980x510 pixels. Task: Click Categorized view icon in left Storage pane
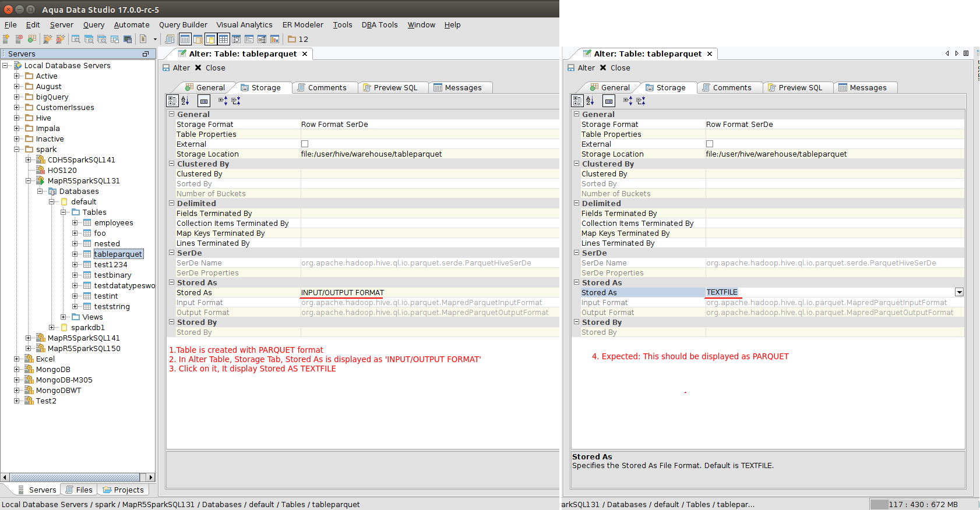pyautogui.click(x=172, y=101)
